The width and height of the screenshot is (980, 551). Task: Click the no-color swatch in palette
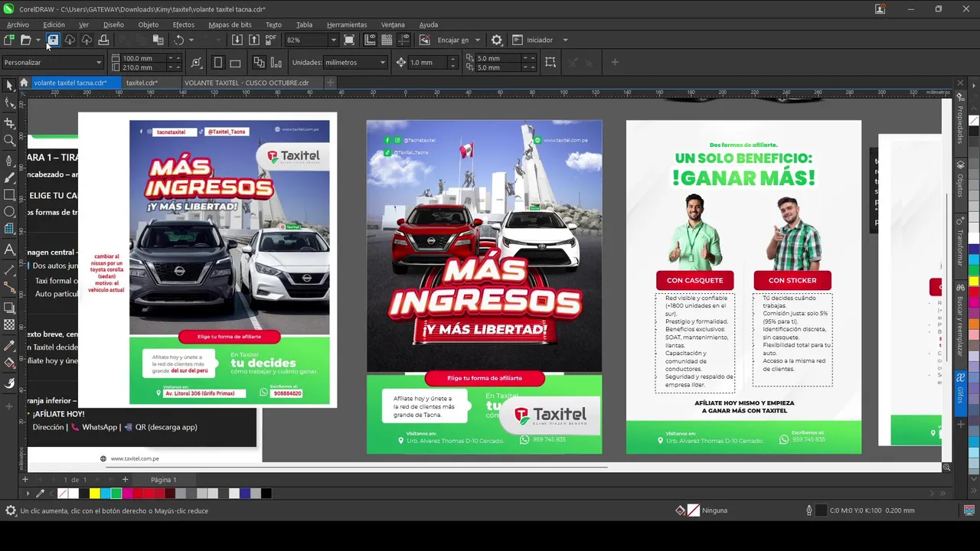tap(63, 494)
